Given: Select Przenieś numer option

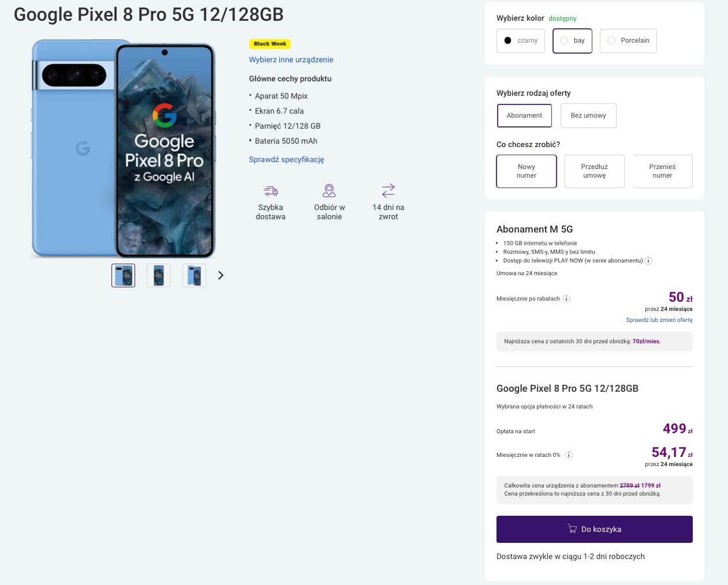Looking at the screenshot, I should [662, 171].
